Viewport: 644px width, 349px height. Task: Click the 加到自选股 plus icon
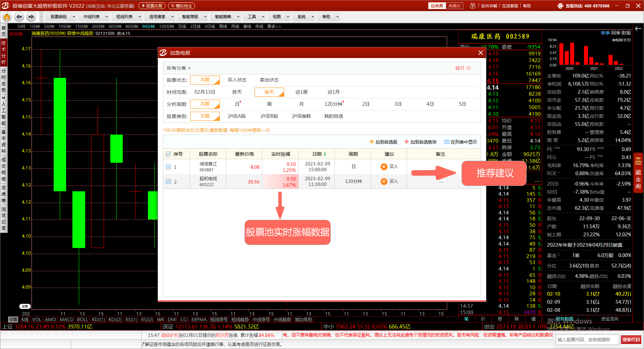tap(372, 142)
